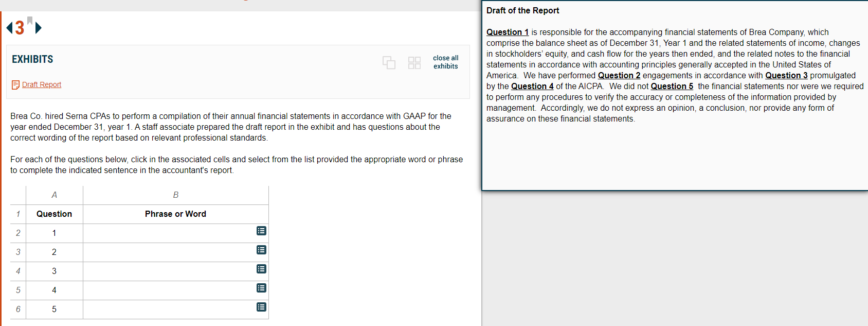The height and width of the screenshot is (326, 868).
Task: Click row header 4 in the table
Action: [x=17, y=271]
